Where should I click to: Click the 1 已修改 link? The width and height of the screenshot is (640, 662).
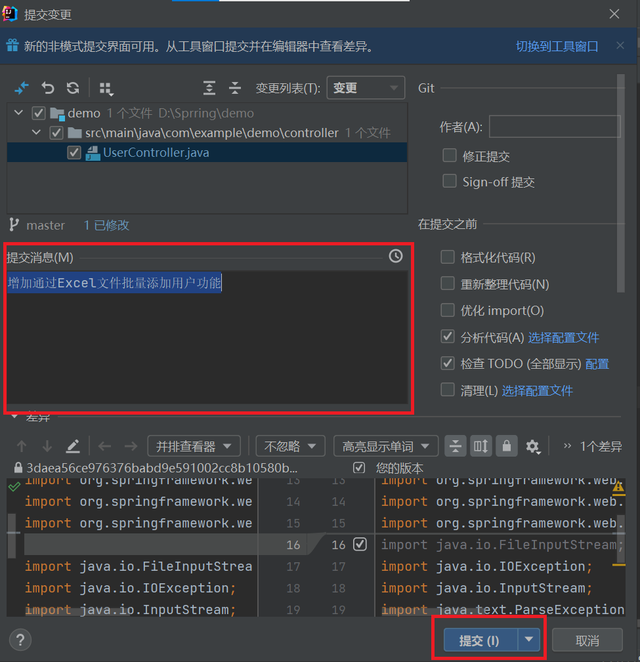[x=106, y=225]
